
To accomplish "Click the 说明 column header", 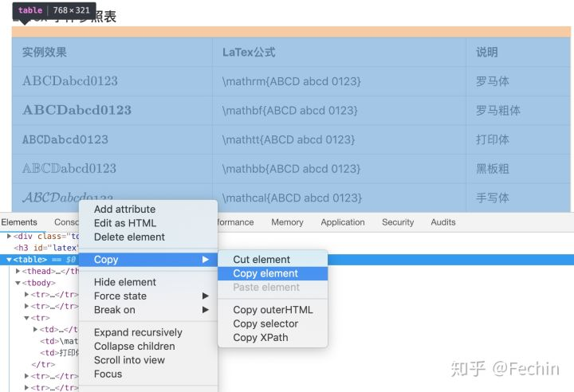I will (518, 52).
